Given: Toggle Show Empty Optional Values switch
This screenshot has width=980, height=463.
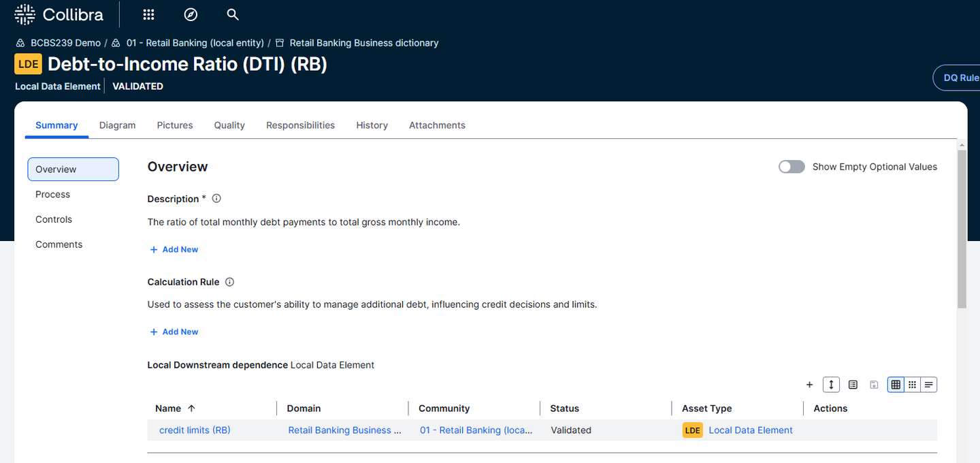Looking at the screenshot, I should tap(791, 167).
